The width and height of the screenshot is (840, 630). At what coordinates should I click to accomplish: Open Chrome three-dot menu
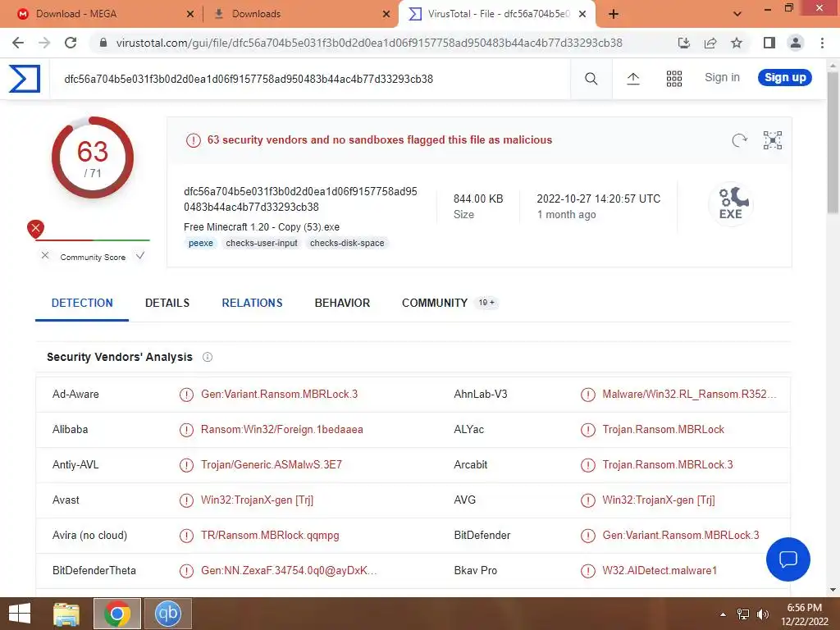point(822,43)
